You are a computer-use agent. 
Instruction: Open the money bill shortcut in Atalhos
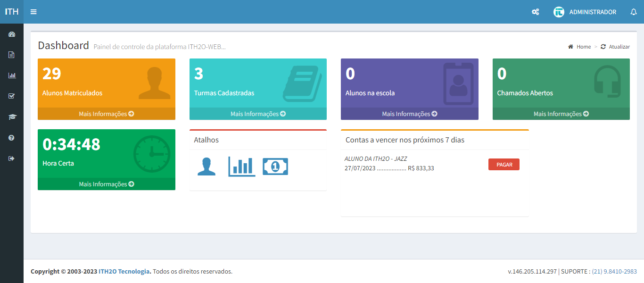click(275, 166)
